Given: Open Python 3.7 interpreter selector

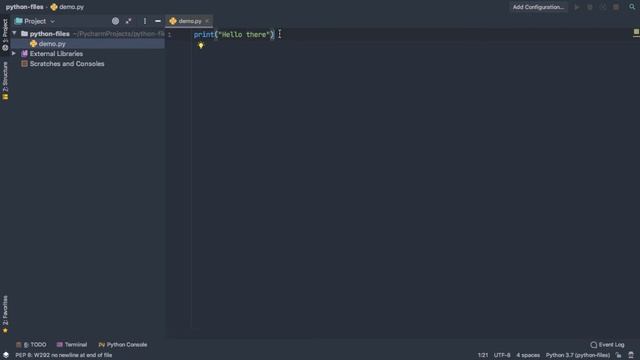Looking at the screenshot, I should (x=578, y=355).
